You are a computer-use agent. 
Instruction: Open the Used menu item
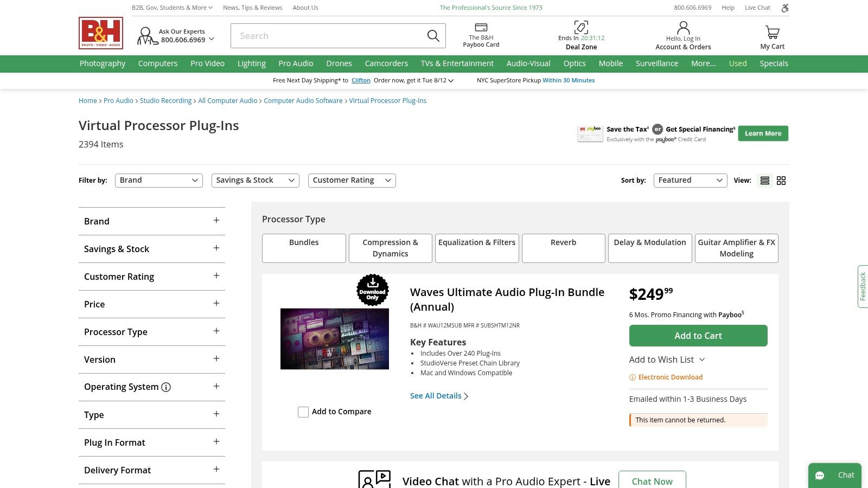pyautogui.click(x=738, y=63)
